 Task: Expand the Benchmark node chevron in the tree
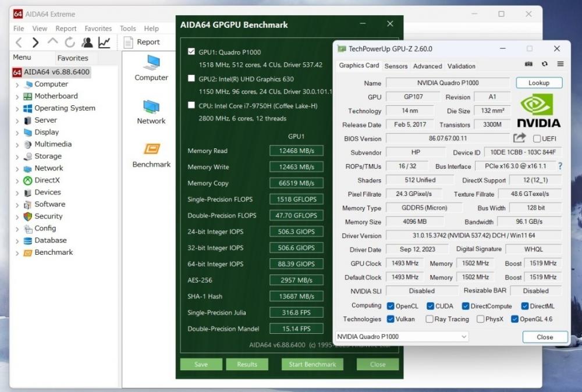pos(17,253)
